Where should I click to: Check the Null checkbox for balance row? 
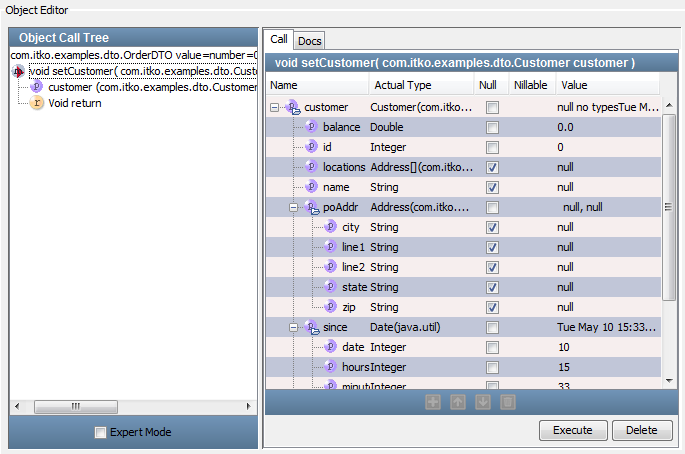(492, 127)
